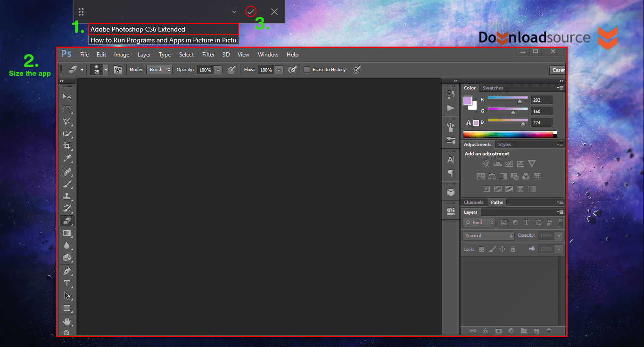The width and height of the screenshot is (644, 347).
Task: Open the Opacity slider arrow in options bar
Action: pyautogui.click(x=218, y=70)
